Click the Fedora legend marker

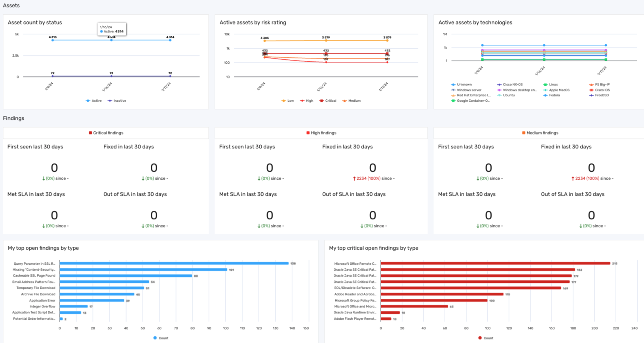pos(545,95)
